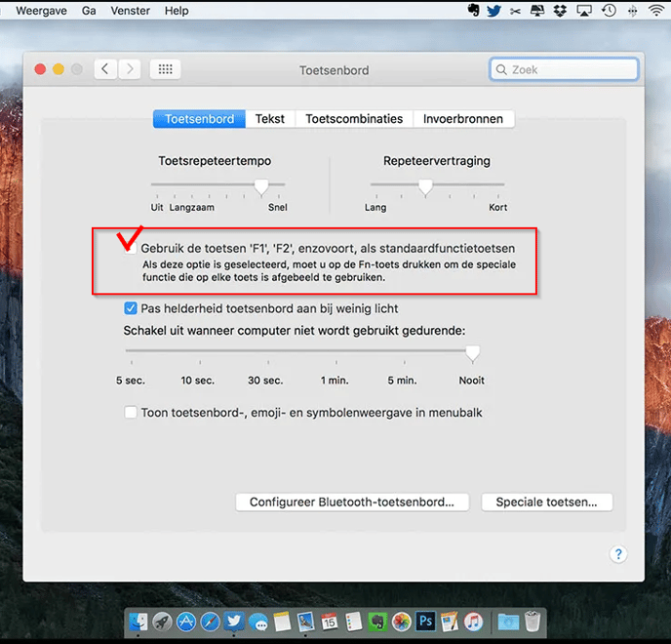Launch Preview from the Dock

pos(305,622)
